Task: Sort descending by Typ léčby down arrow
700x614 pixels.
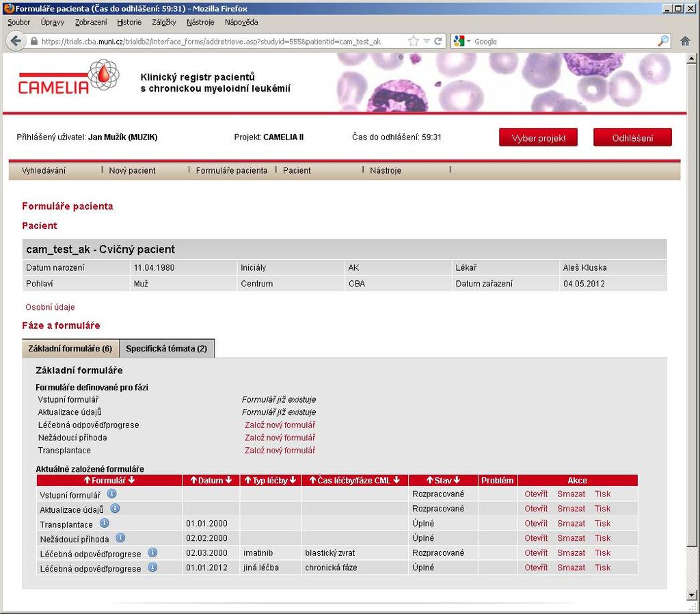Action: coord(293,481)
